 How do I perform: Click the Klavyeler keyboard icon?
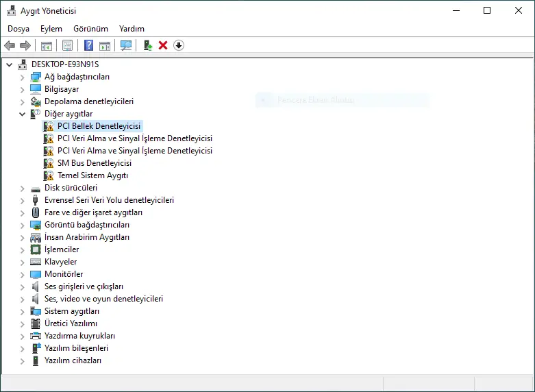(36, 262)
